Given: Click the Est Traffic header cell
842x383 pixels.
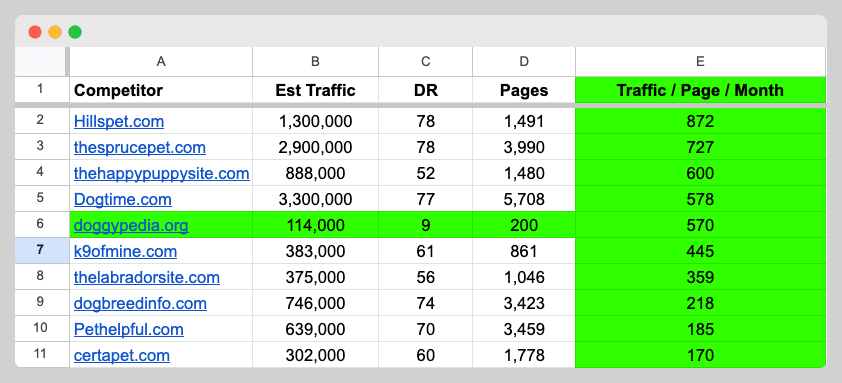Looking at the screenshot, I should (315, 90).
